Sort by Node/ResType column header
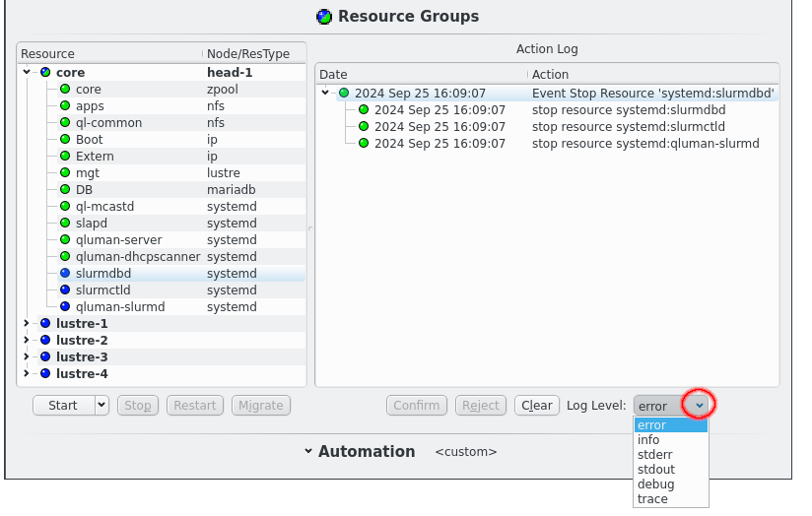 click(x=254, y=54)
